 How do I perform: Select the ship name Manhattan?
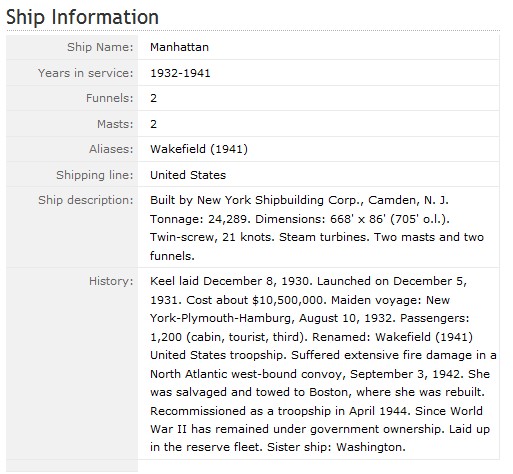(179, 47)
